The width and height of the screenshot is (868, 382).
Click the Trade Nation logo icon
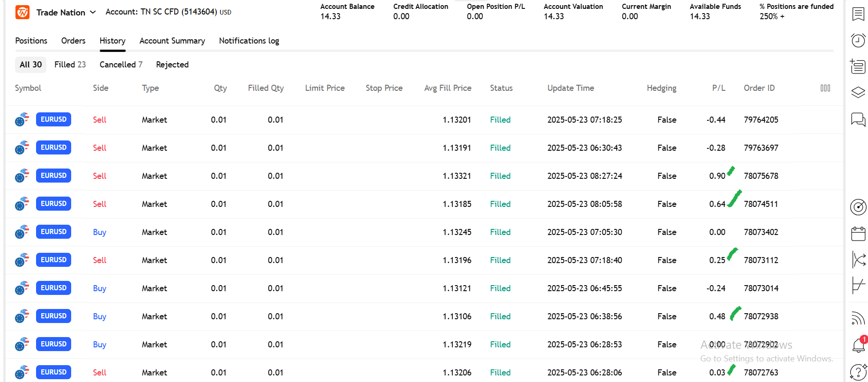point(22,12)
